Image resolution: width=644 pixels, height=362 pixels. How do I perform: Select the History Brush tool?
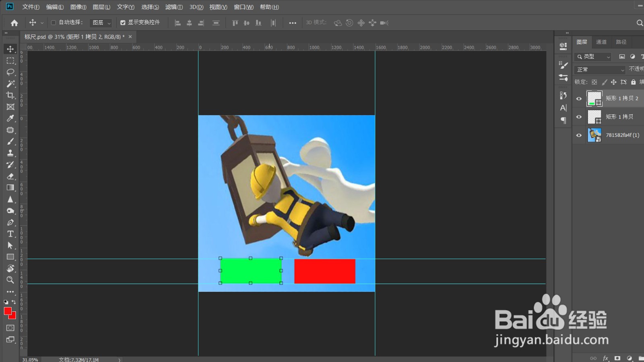10,165
